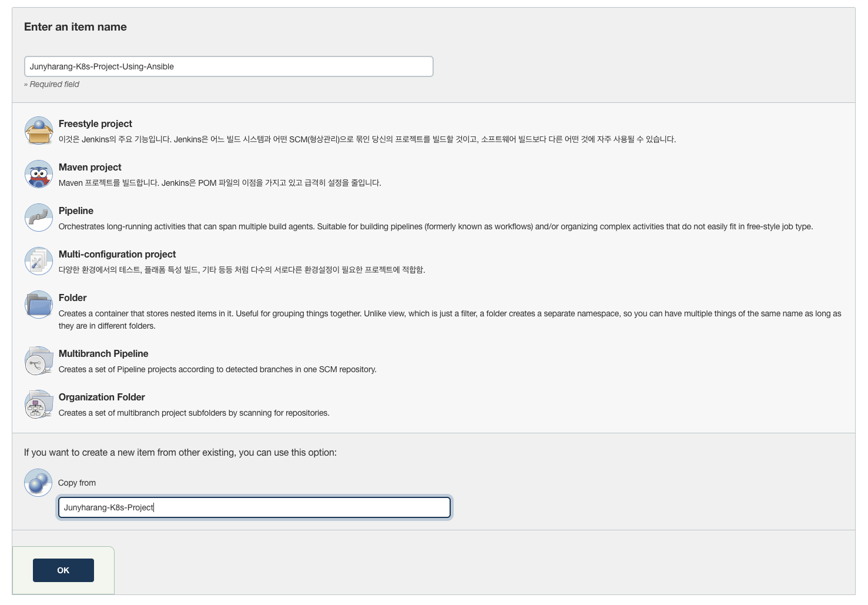
Task: Click the Copy from label
Action: (77, 483)
